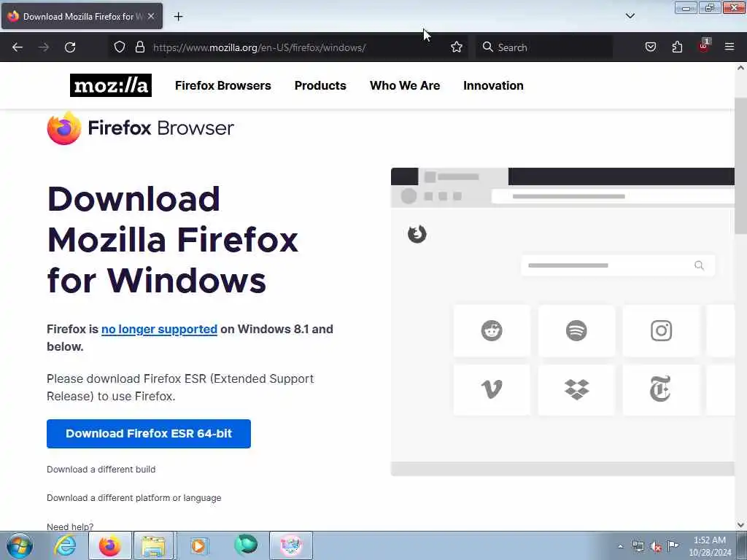Image resolution: width=747 pixels, height=560 pixels.
Task: Open Download a different platform or language
Action: pyautogui.click(x=134, y=498)
